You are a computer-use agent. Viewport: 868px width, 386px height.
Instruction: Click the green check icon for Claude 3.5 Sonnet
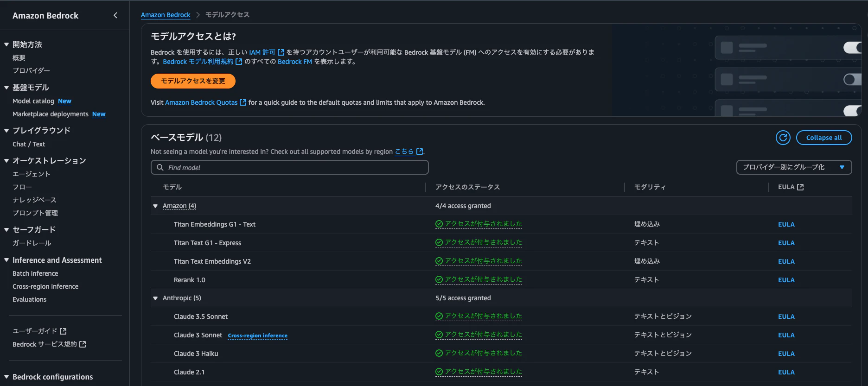coord(439,316)
